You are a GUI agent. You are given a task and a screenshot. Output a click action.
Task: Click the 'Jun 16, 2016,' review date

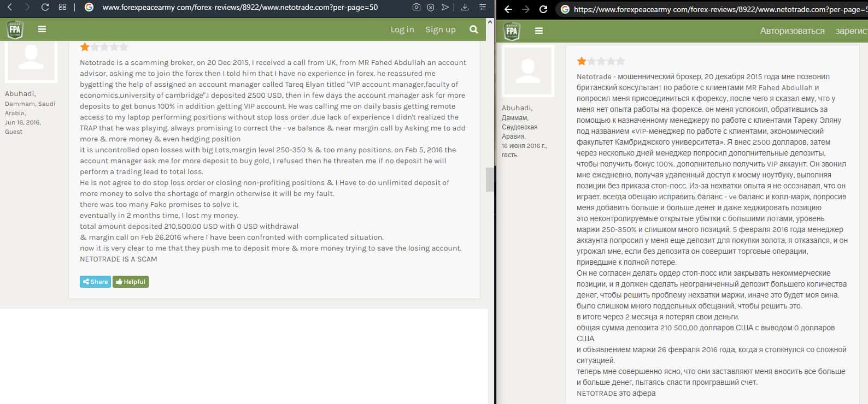click(23, 122)
